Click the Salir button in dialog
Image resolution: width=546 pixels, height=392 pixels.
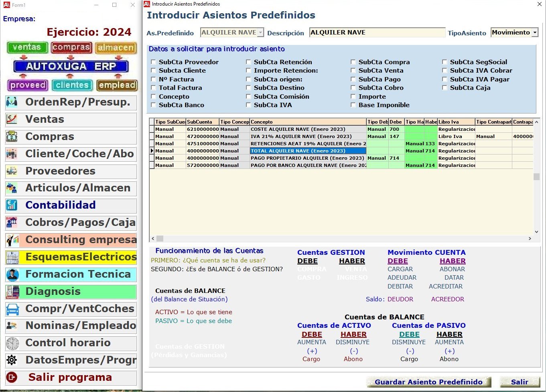(x=520, y=382)
